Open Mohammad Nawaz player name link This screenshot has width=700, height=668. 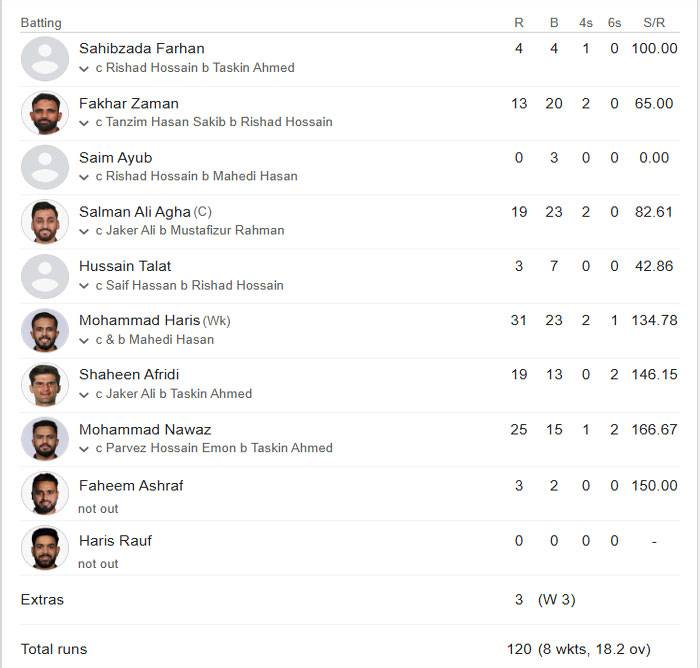(x=145, y=429)
